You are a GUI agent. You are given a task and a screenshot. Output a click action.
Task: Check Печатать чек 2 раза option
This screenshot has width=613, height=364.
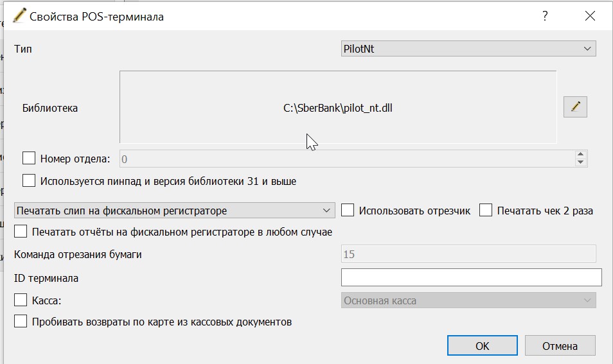pyautogui.click(x=486, y=210)
